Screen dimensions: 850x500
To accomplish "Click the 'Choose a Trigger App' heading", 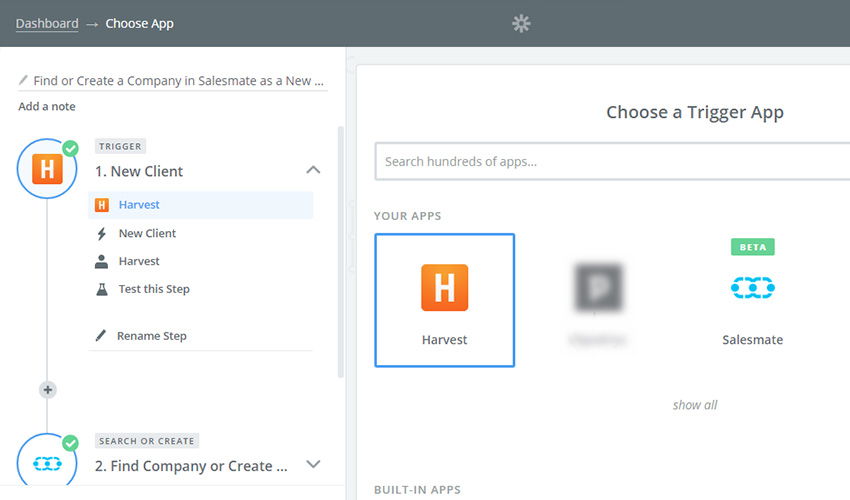I will point(694,112).
